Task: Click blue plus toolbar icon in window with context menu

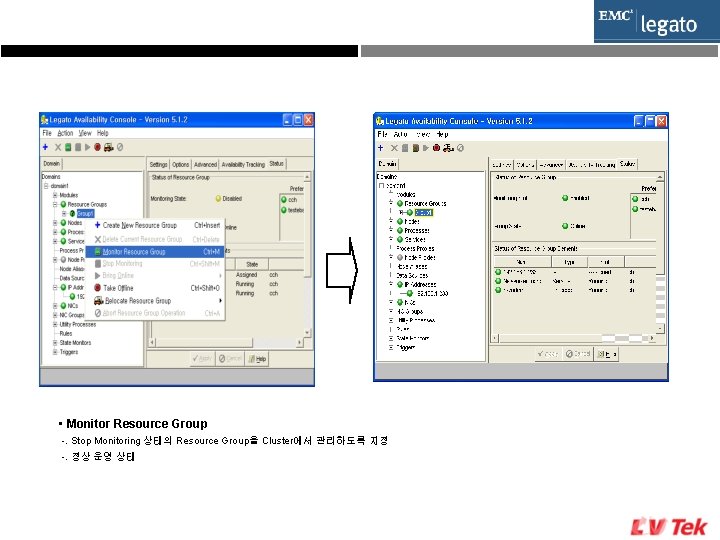Action: pyautogui.click(x=45, y=147)
